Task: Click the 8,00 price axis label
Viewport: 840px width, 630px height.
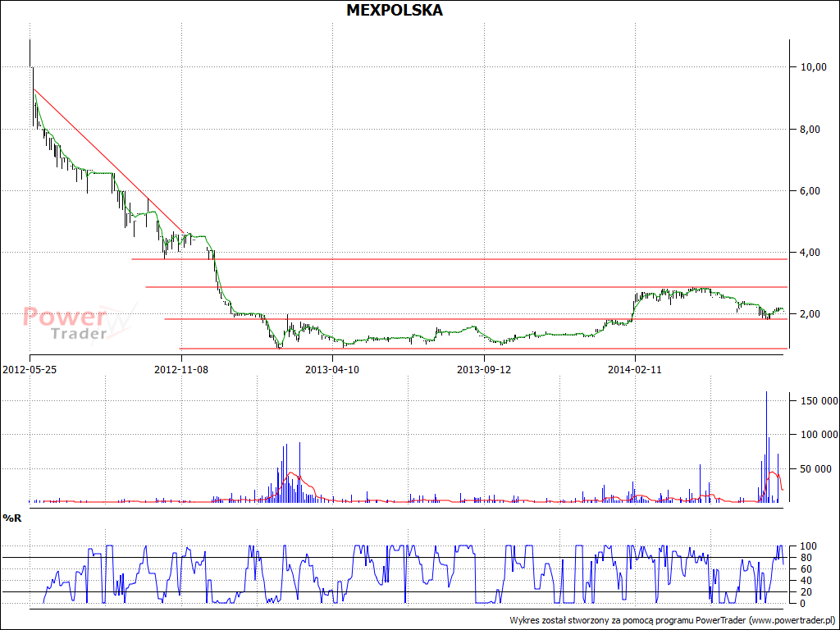Action: pyautogui.click(x=810, y=129)
